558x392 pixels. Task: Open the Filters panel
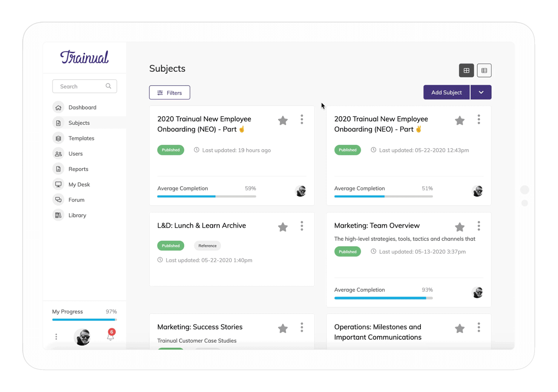pos(170,92)
